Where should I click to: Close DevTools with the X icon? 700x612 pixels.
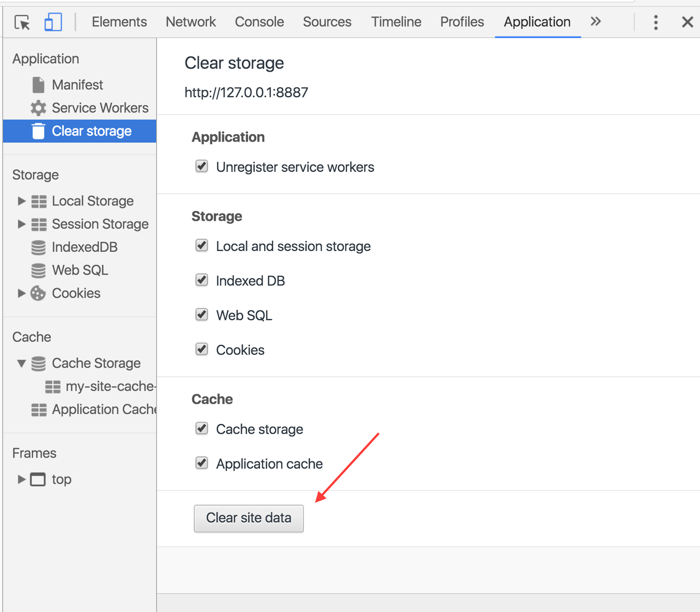[x=687, y=22]
